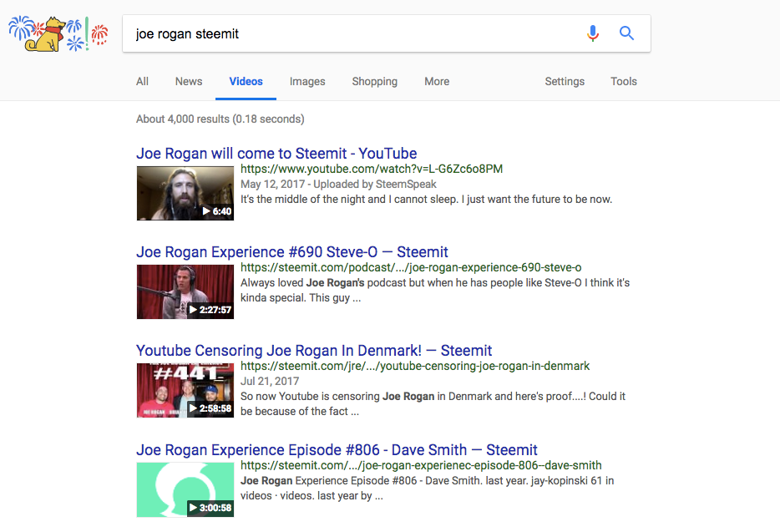Click the steemit.com/podcast joe-rogan-experience-690-steve-o URL
Image resolution: width=780 pixels, height=532 pixels.
411,268
